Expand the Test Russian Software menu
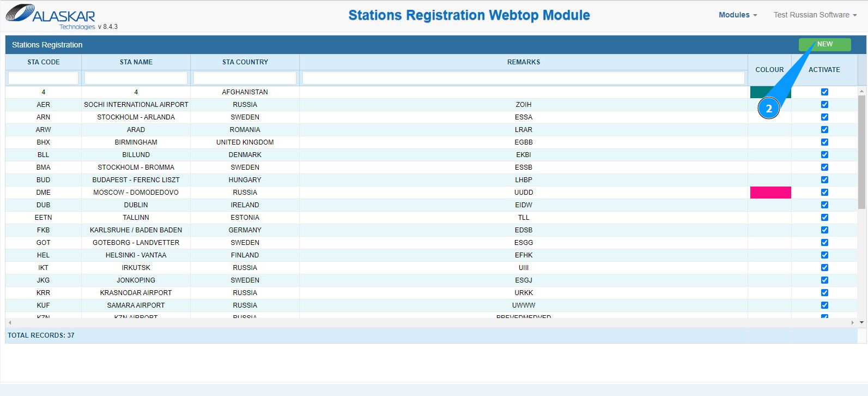This screenshot has height=396, width=868. point(815,15)
